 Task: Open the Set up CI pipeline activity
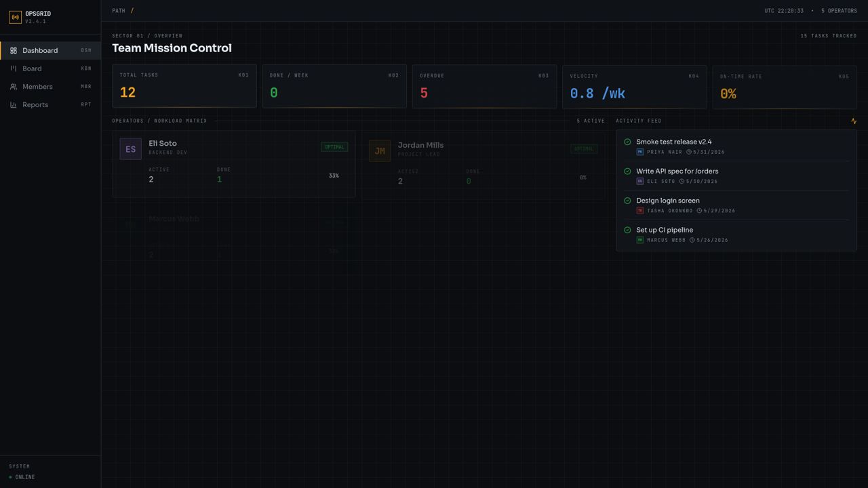coord(665,230)
